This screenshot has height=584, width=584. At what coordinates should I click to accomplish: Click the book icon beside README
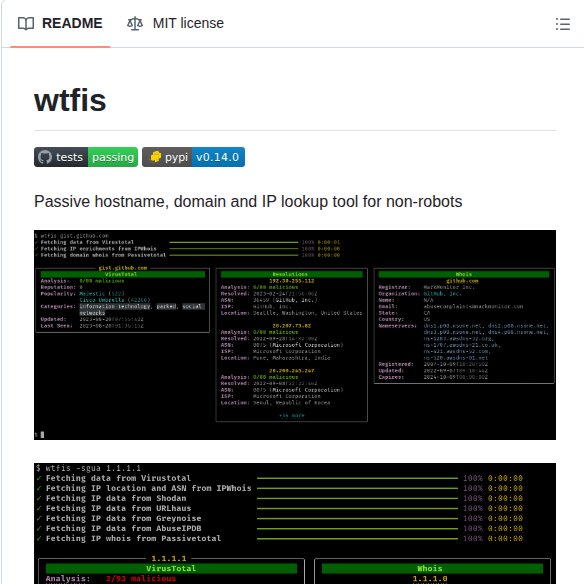(x=26, y=23)
